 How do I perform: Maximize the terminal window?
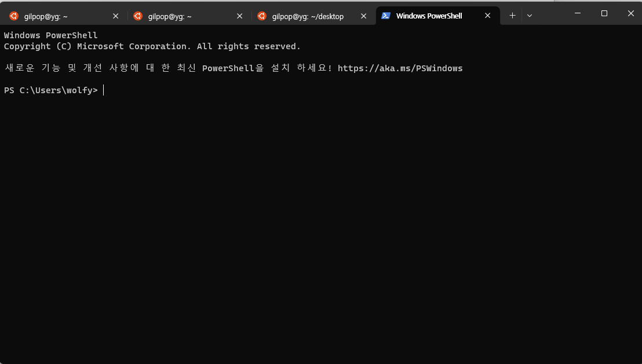pos(604,13)
